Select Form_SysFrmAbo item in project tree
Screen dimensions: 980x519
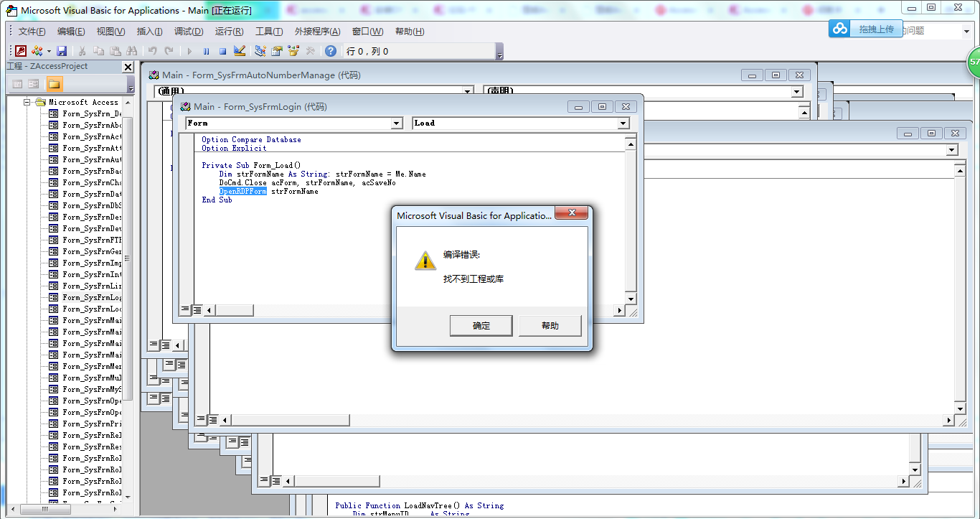[x=92, y=125]
